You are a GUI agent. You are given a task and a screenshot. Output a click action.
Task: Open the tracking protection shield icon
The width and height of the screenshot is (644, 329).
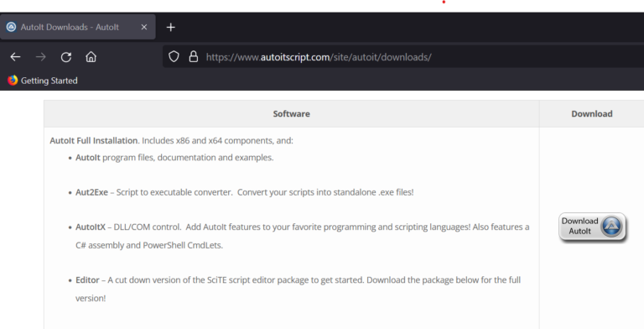coord(174,56)
